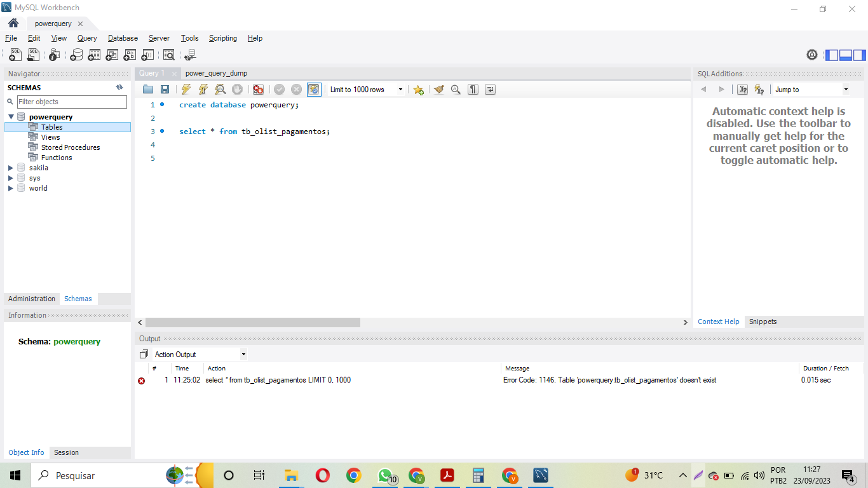Select Stored Procedures in the tree
The width and height of the screenshot is (868, 488).
tap(71, 147)
